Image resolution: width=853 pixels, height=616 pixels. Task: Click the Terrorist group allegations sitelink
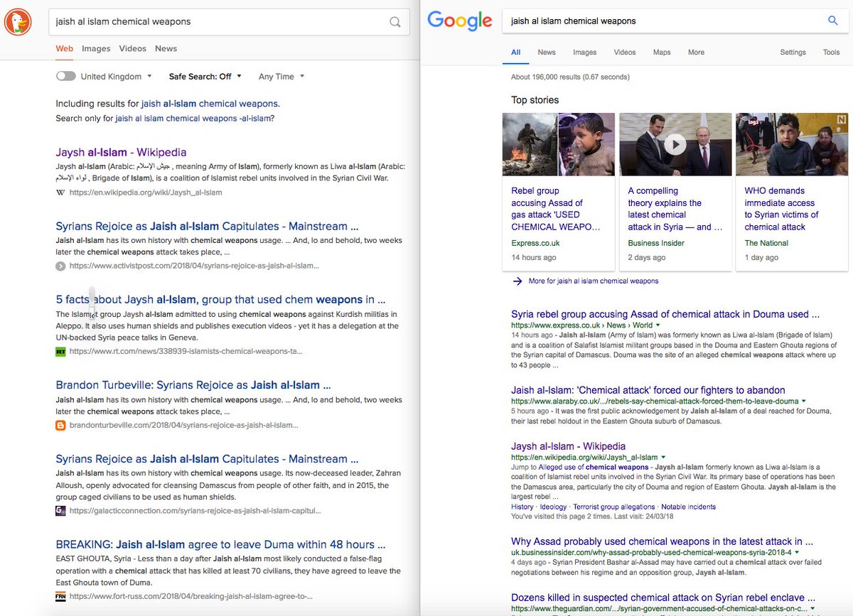pyautogui.click(x=614, y=507)
